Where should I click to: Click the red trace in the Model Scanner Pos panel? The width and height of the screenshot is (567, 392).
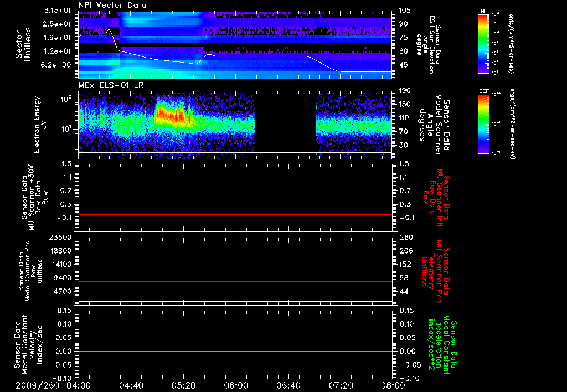(x=235, y=281)
